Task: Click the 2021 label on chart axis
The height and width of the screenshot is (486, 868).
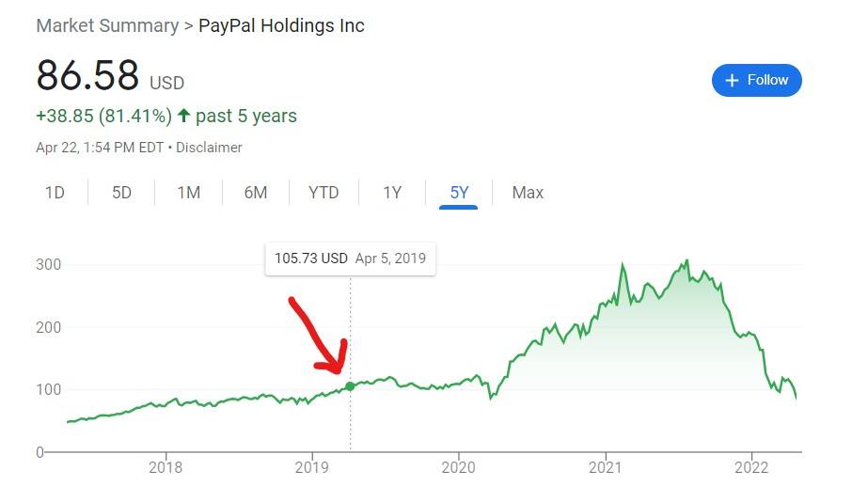Action: coord(605,468)
